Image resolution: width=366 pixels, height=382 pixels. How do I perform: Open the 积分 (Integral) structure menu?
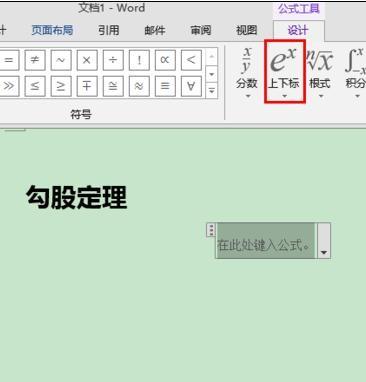(x=356, y=73)
